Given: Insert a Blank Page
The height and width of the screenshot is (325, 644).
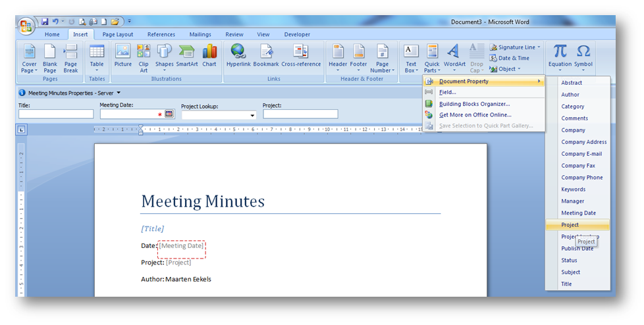Looking at the screenshot, I should (x=49, y=59).
